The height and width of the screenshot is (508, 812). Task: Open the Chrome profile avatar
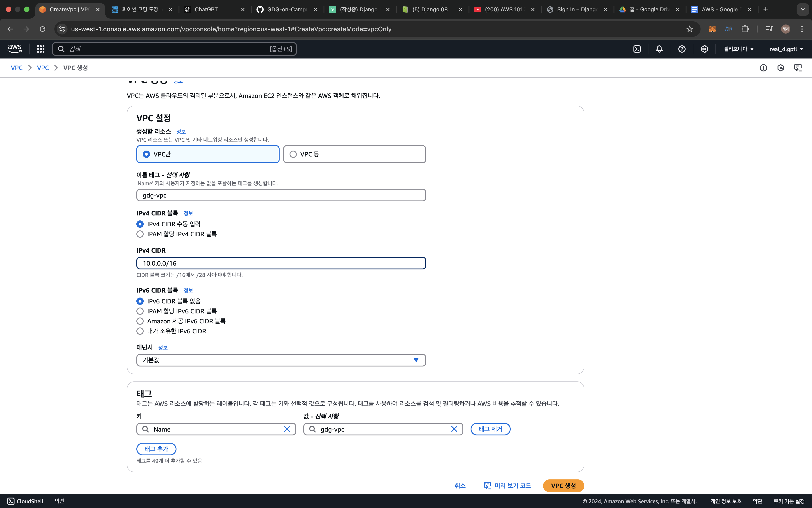coord(785,29)
